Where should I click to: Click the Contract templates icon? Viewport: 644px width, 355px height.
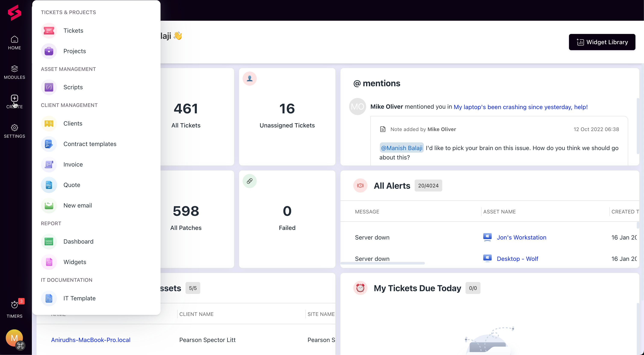click(49, 144)
